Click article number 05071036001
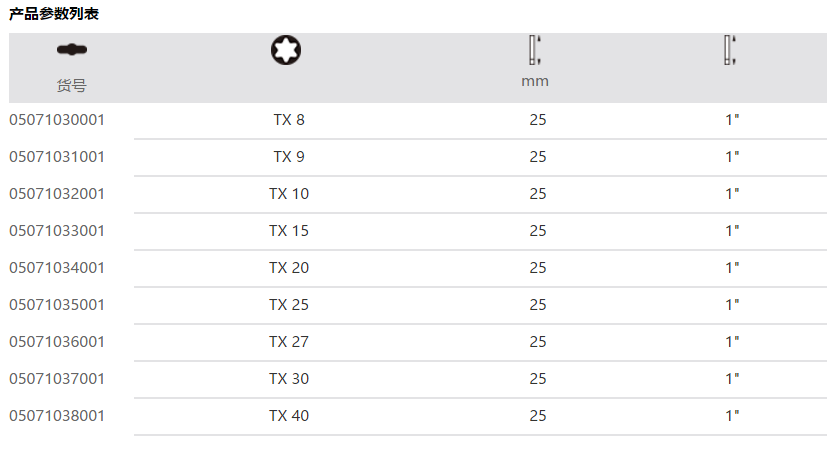 pos(57,342)
